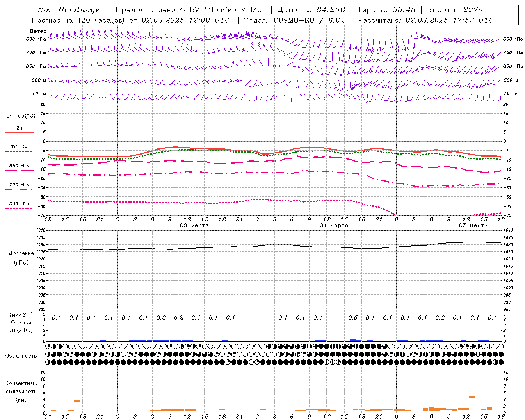Click the 10 м wind level label on left

[39, 94]
